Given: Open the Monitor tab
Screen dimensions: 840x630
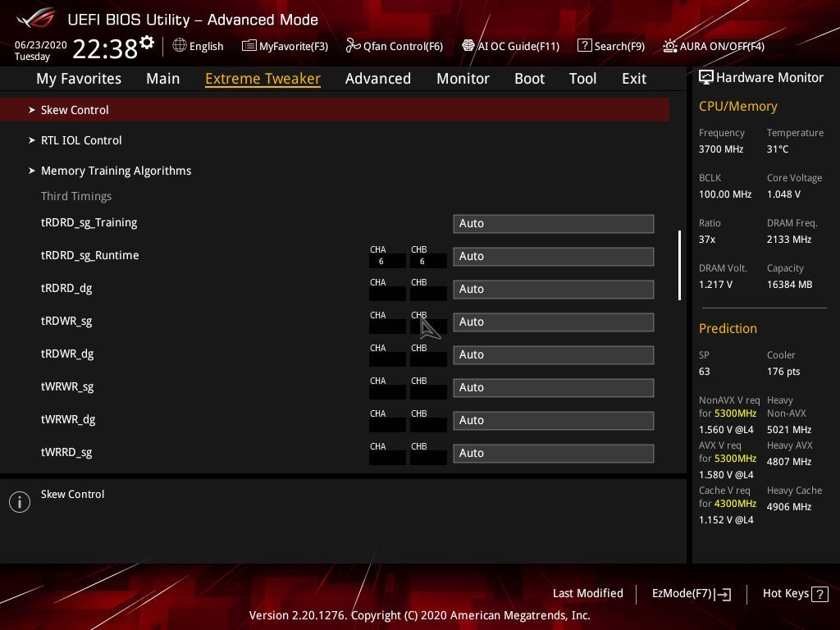Looking at the screenshot, I should pos(463,79).
